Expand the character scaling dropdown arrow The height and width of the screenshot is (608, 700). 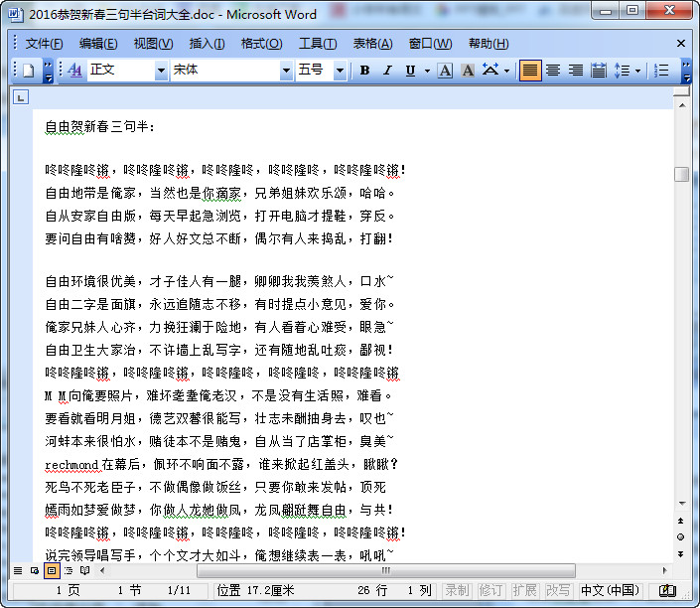coord(506,71)
